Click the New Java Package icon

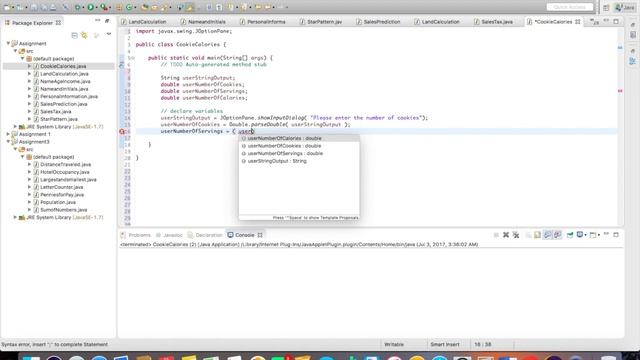tap(119, 7)
